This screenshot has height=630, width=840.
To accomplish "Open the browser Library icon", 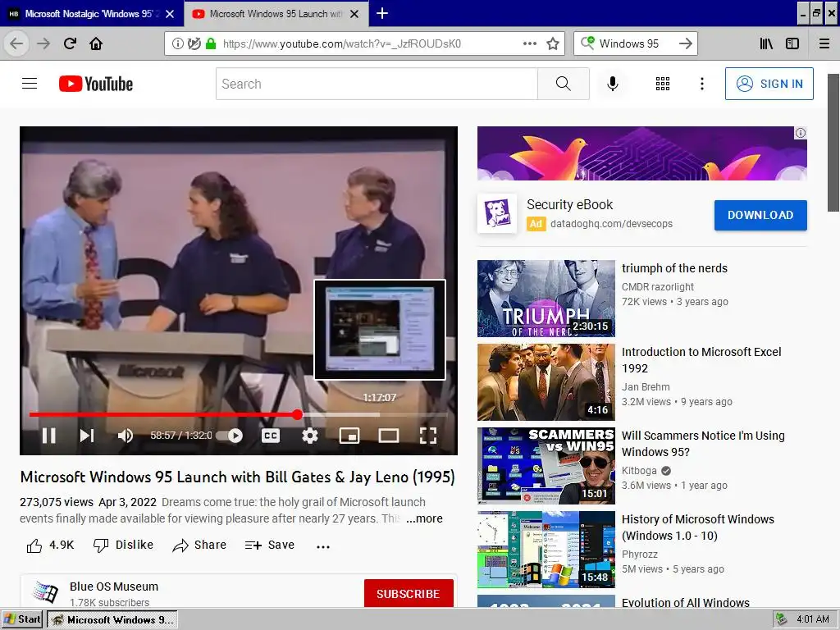I will point(766,43).
